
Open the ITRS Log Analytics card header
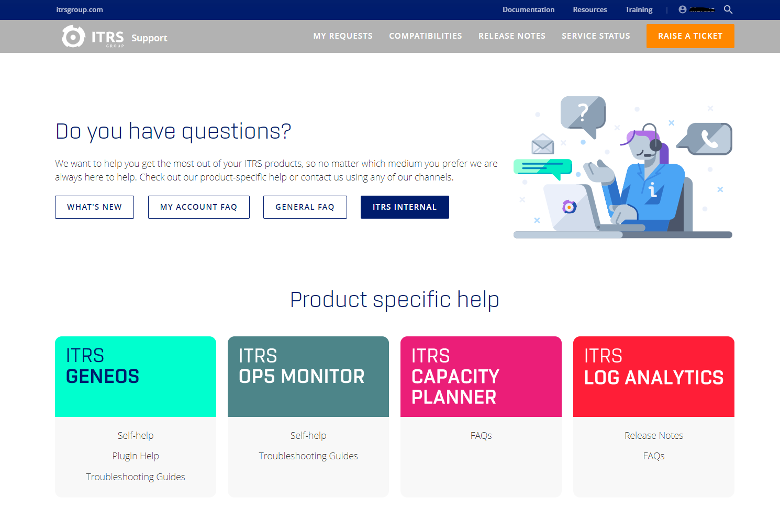(x=654, y=377)
